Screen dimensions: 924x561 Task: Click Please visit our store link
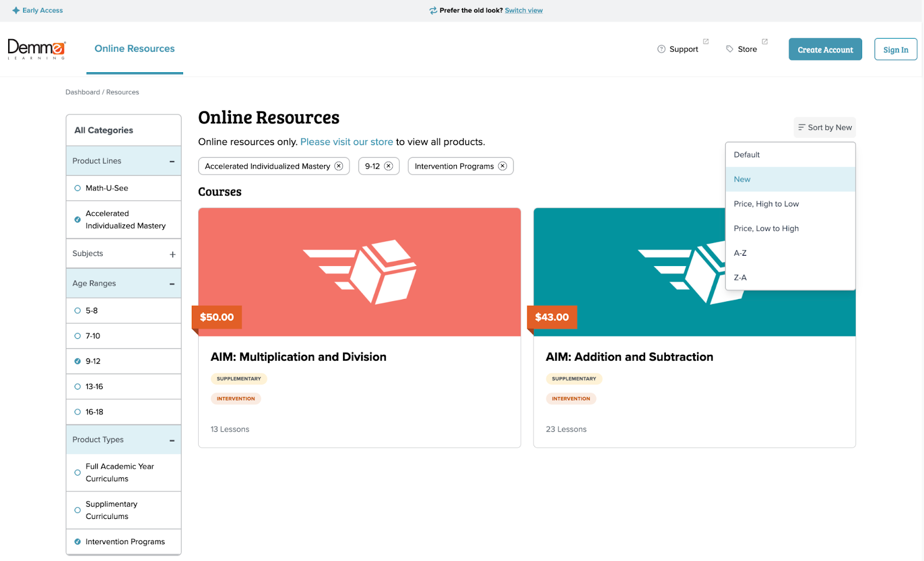[346, 142]
